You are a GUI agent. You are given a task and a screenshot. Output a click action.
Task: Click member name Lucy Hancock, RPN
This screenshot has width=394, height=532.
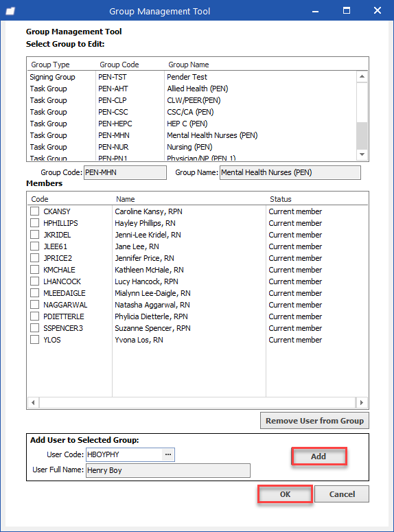click(146, 281)
